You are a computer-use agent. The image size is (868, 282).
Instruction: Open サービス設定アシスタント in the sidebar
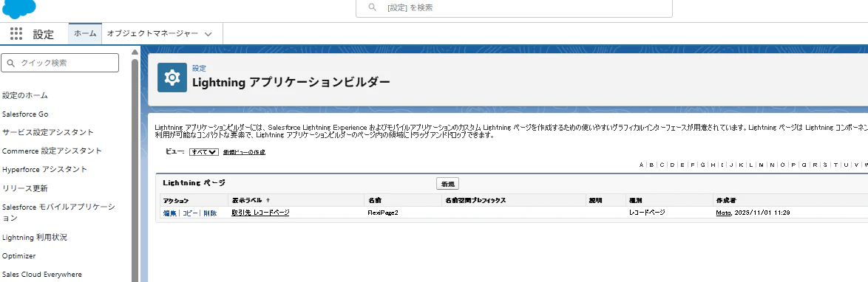click(x=47, y=132)
